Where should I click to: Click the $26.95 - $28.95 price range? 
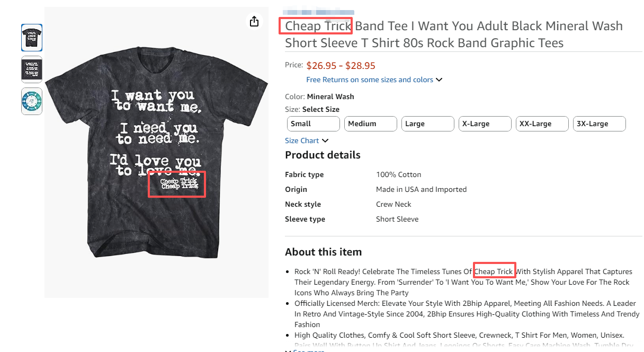341,66
